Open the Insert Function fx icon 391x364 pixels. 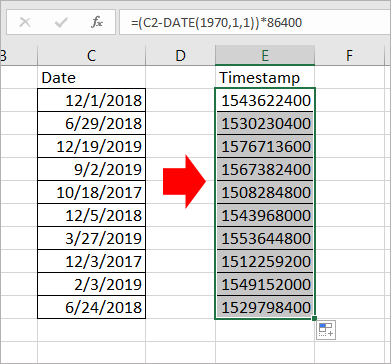pos(97,22)
